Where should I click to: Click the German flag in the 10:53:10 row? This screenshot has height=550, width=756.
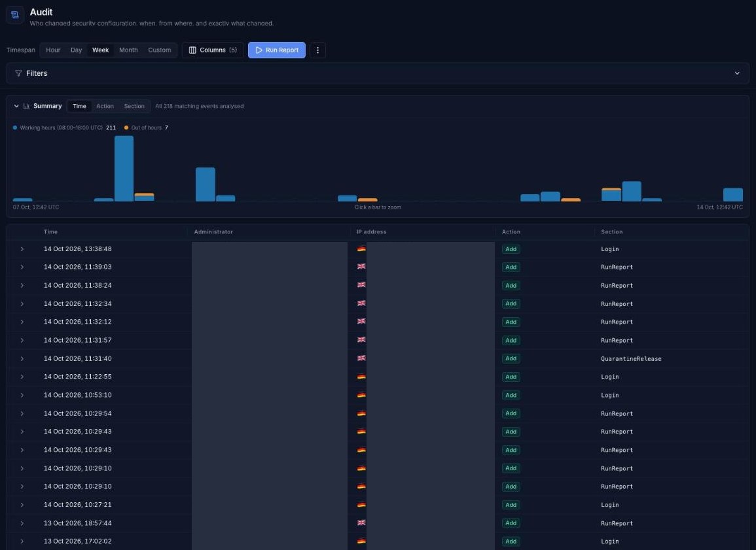[361, 395]
